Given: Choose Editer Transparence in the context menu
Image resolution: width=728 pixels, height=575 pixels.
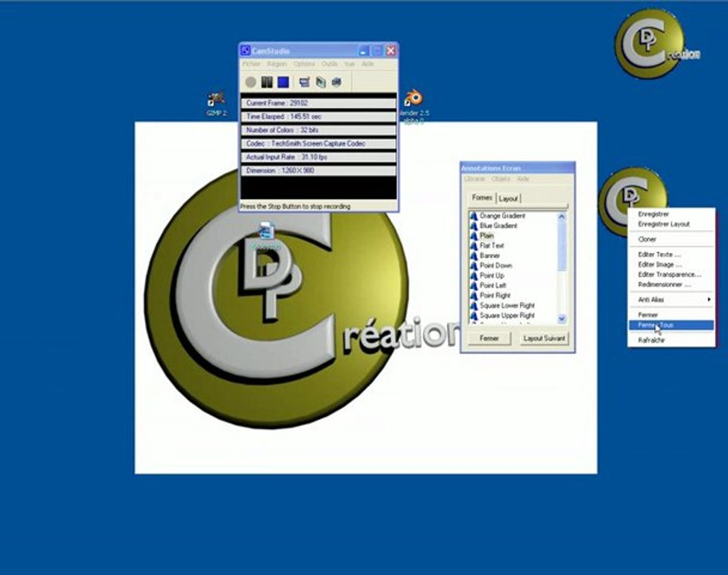Looking at the screenshot, I should click(x=671, y=275).
